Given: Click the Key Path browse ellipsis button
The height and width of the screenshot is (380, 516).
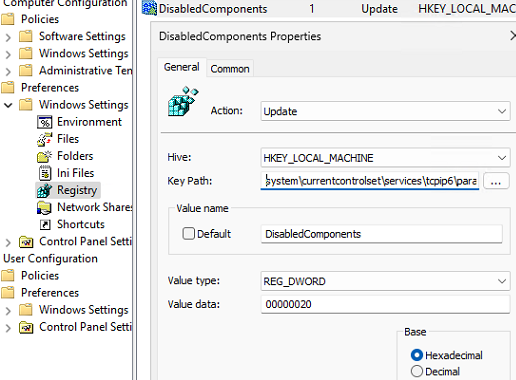Looking at the screenshot, I should [496, 181].
